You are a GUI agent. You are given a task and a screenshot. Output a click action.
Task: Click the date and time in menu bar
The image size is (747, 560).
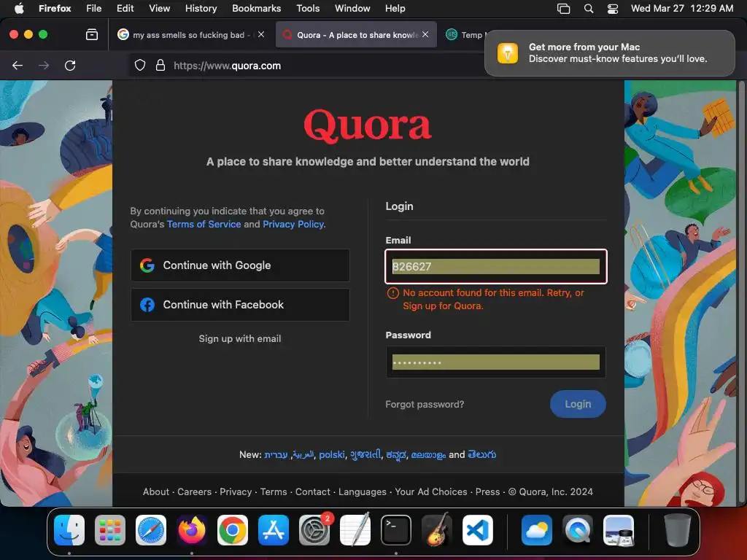682,8
